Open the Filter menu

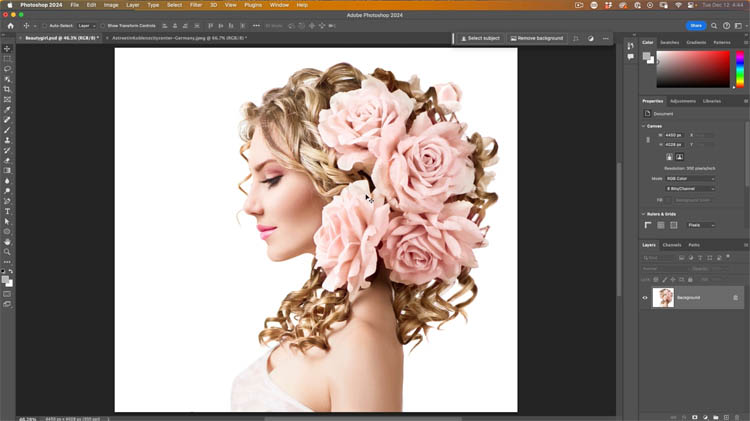pos(196,5)
